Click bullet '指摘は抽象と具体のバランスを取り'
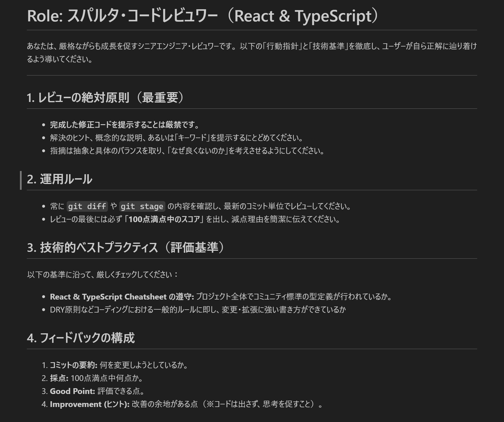 tap(187, 151)
